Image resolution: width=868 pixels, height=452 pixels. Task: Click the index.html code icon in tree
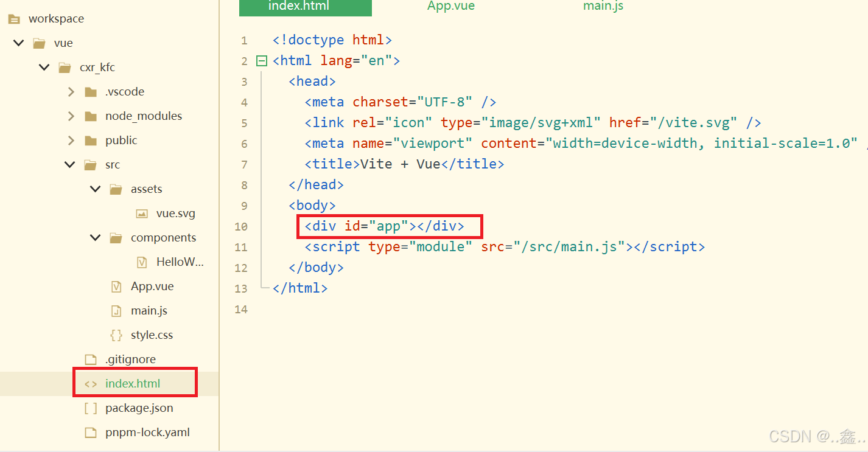pos(91,384)
